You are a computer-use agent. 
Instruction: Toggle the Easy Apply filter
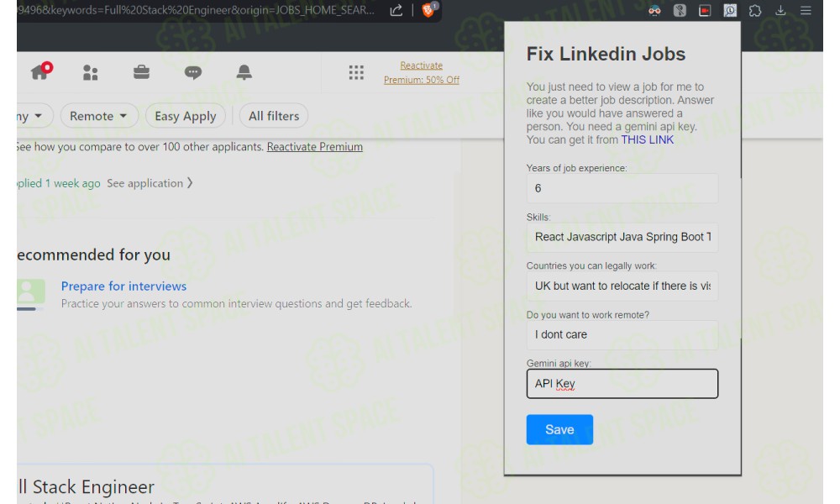coord(186,116)
